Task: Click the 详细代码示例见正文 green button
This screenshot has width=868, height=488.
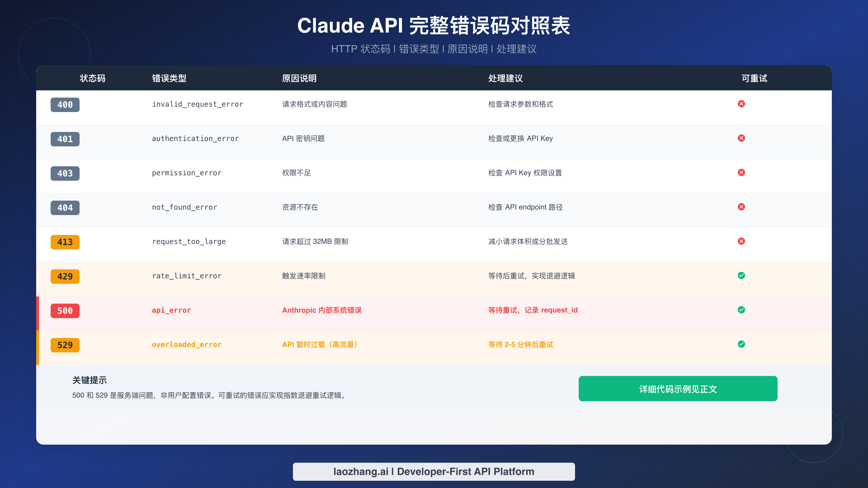Action: click(678, 388)
